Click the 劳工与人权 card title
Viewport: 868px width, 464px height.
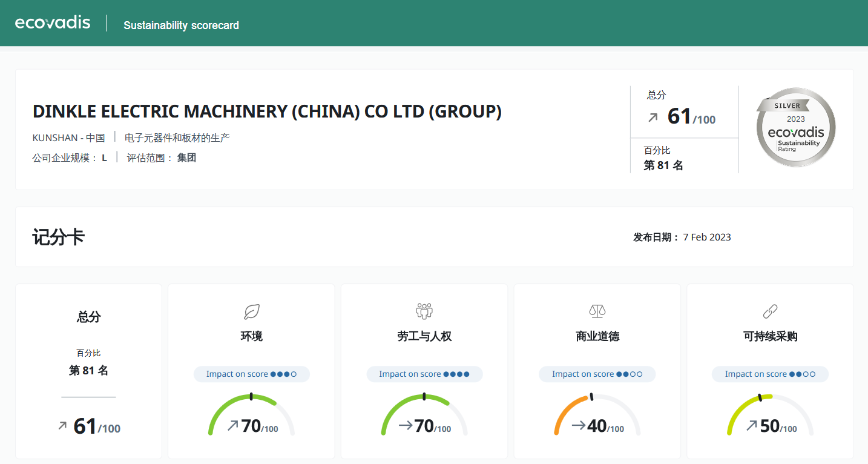(x=424, y=336)
